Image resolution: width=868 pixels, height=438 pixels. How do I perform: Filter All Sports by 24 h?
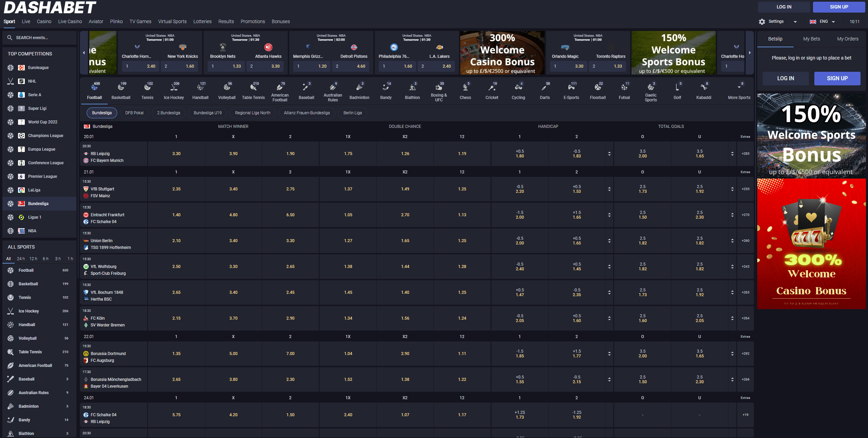click(x=21, y=259)
